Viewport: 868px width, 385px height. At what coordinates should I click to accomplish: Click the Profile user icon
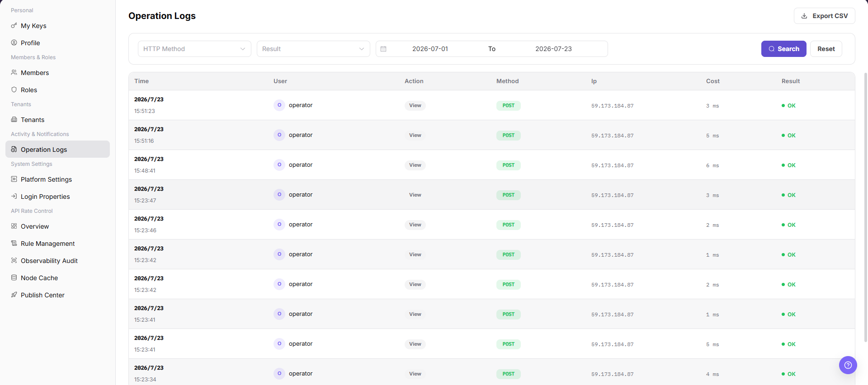tap(14, 42)
